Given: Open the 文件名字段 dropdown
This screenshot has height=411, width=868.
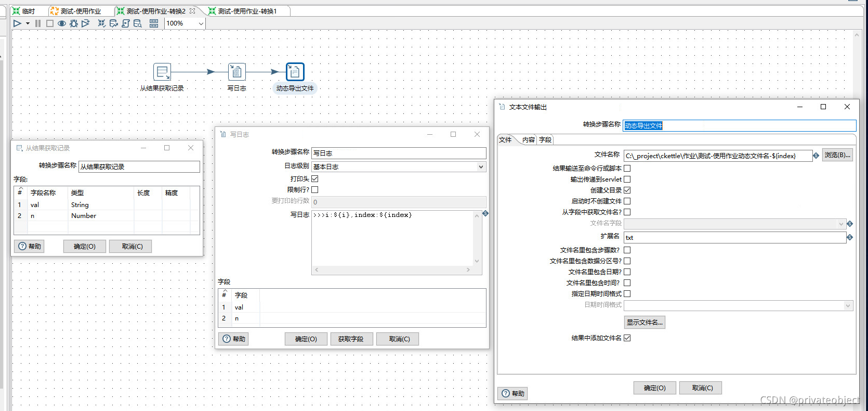Looking at the screenshot, I should [x=734, y=224].
